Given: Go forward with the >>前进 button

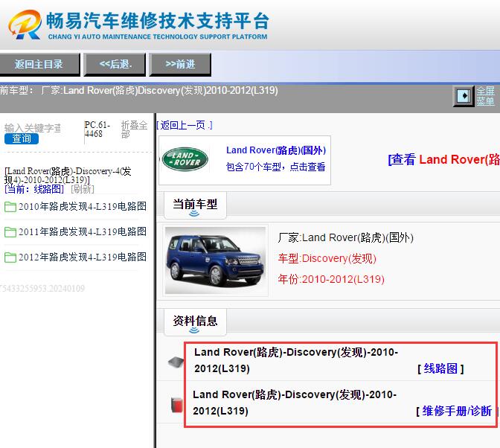Looking at the screenshot, I should (x=180, y=65).
